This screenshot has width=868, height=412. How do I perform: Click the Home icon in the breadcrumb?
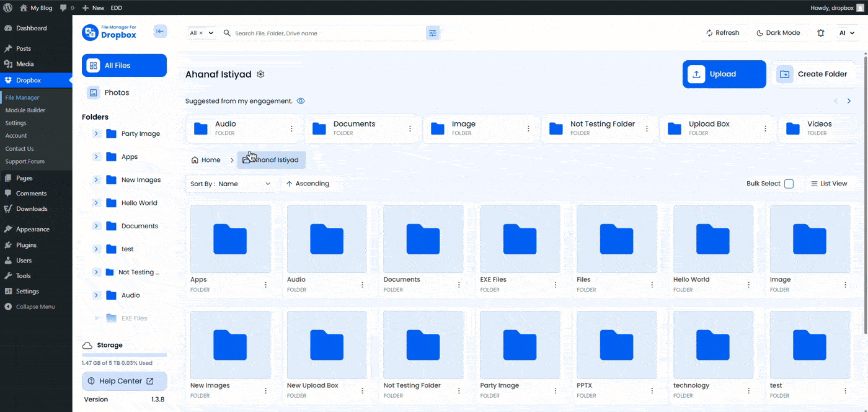tap(194, 159)
